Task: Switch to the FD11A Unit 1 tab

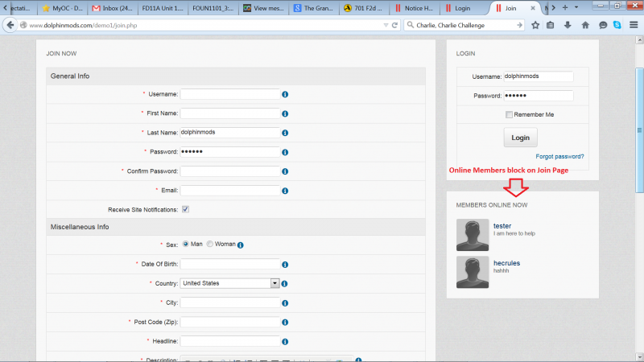Action: click(x=163, y=8)
